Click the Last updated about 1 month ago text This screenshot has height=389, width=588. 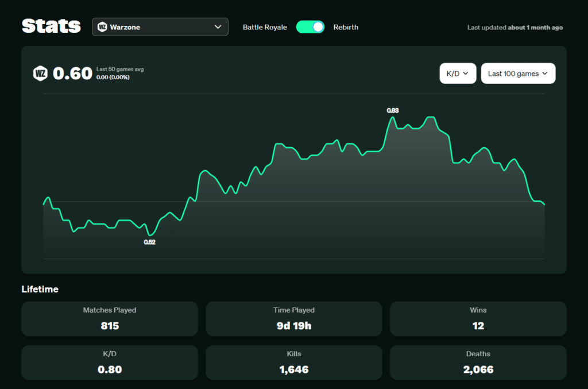click(x=515, y=27)
